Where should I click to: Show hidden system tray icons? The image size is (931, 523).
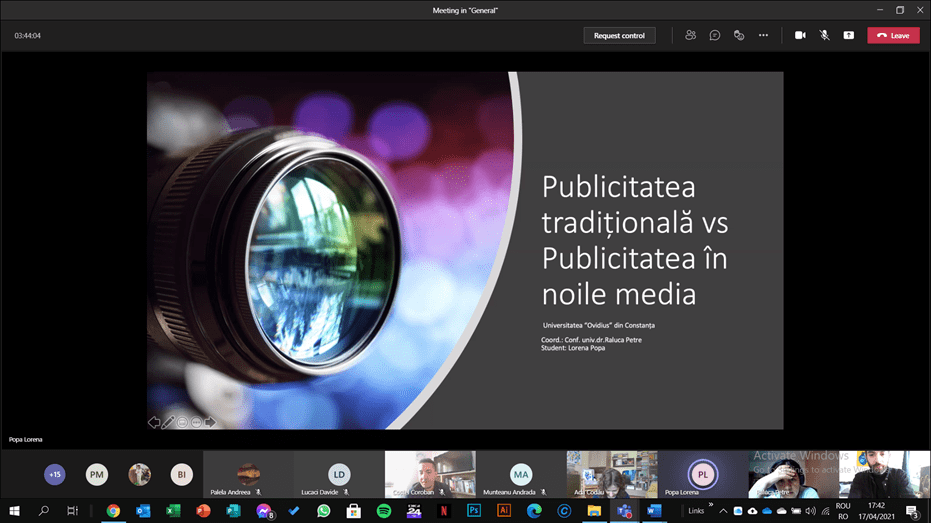pyautogui.click(x=723, y=511)
